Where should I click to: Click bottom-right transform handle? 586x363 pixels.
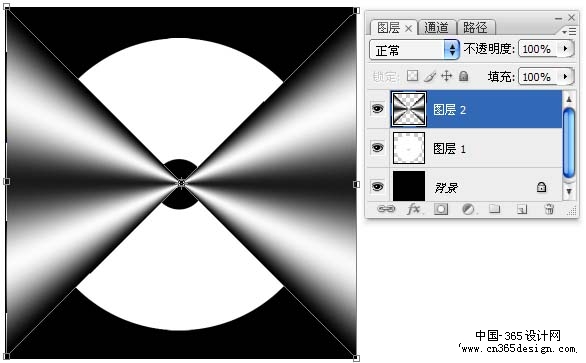357,359
